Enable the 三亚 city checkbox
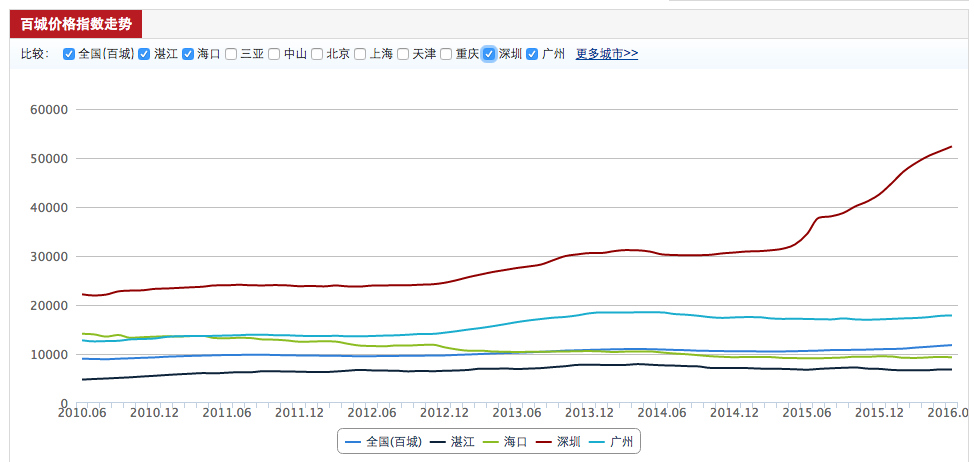Viewport: 974px width, 462px height. (231, 54)
